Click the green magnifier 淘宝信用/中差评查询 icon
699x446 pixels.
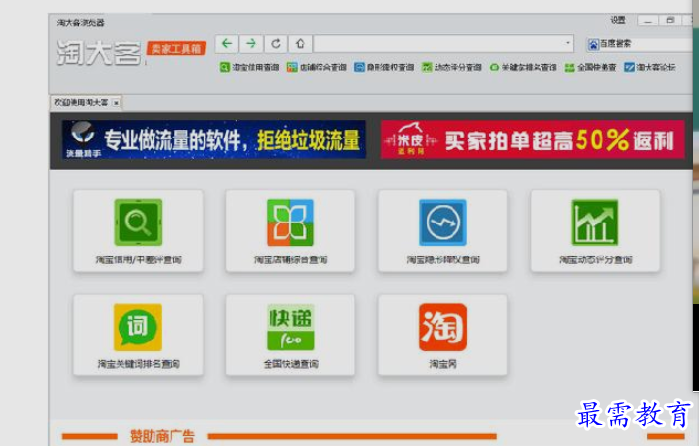click(138, 222)
